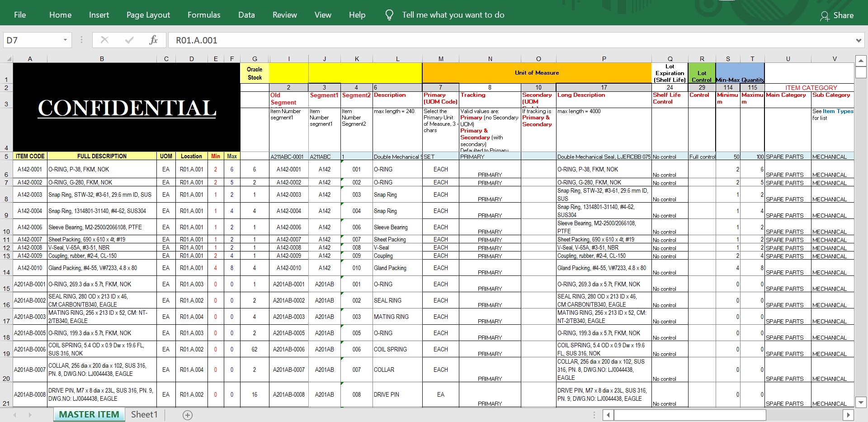Screen dimensions: 868x422
Task: Click the vertical scrollbar up arrow
Action: pyautogui.click(x=861, y=61)
